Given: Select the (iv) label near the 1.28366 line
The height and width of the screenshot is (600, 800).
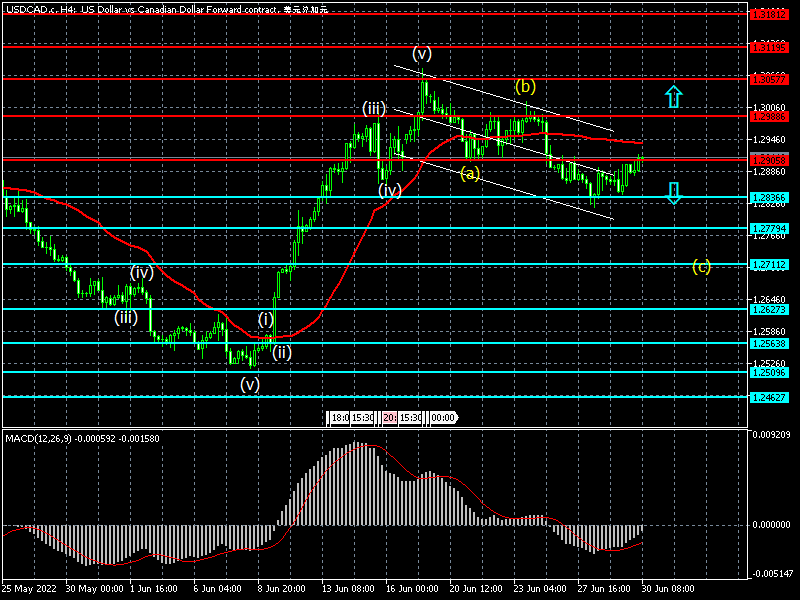Looking at the screenshot, I should (390, 190).
